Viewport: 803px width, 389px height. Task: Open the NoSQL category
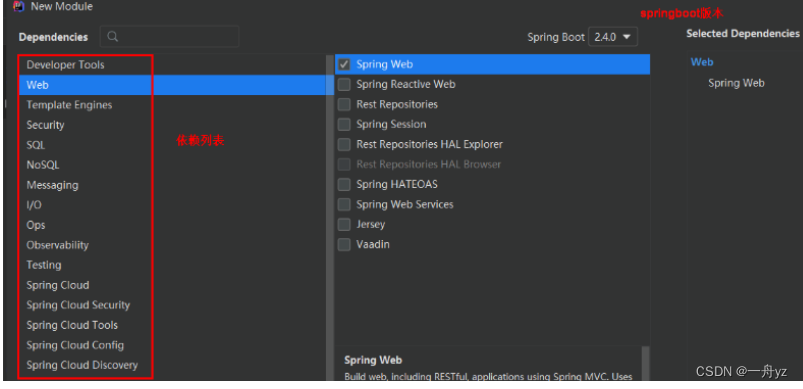[x=43, y=165]
